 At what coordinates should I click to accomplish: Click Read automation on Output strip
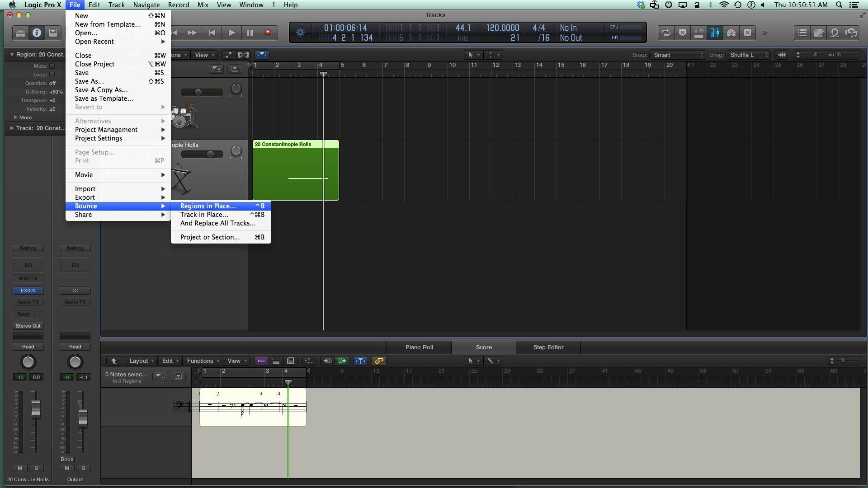tap(75, 347)
